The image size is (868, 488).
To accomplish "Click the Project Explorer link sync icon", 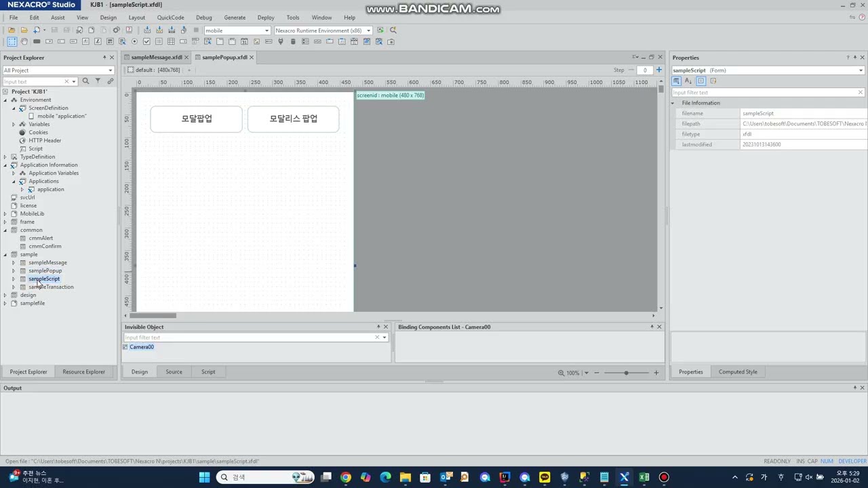I will (x=110, y=81).
